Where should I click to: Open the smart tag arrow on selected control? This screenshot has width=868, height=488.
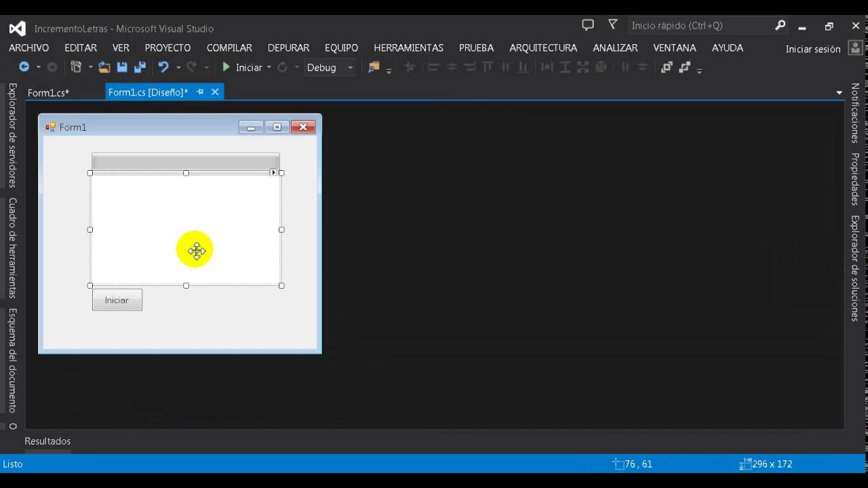[273, 172]
